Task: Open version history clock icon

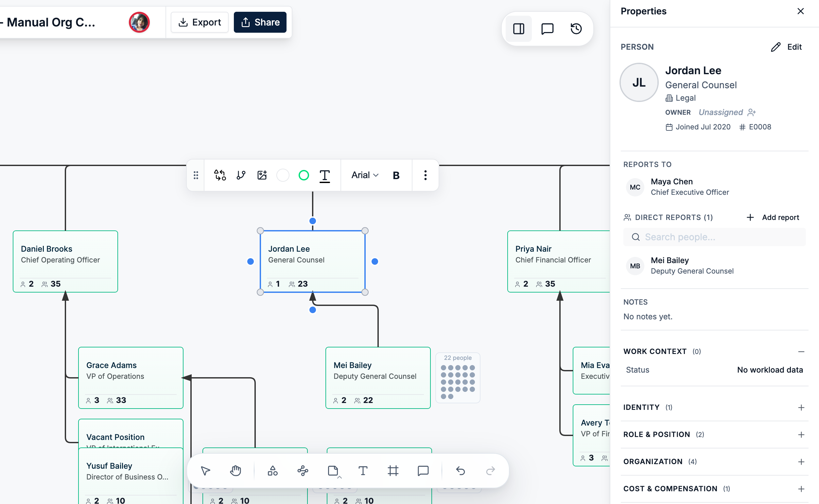Action: tap(576, 29)
